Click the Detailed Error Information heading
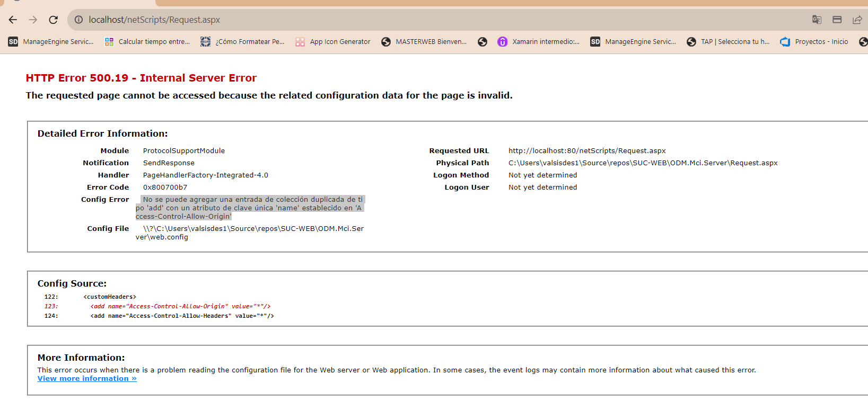The image size is (868, 419). click(x=102, y=133)
